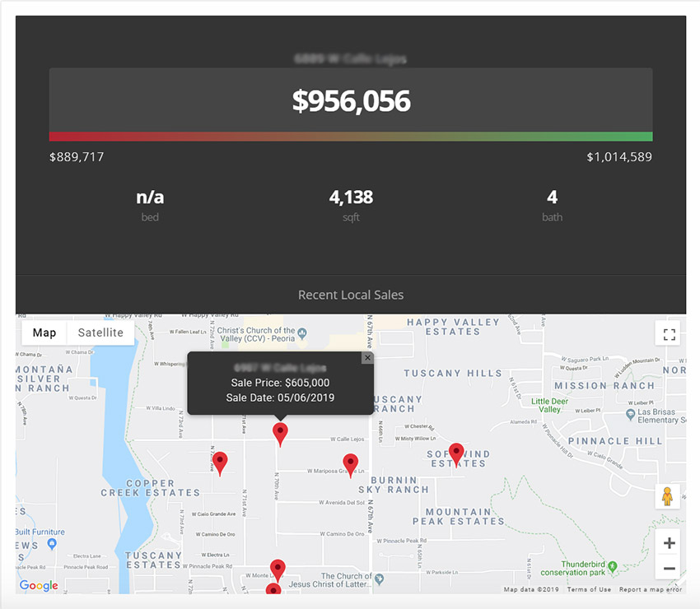Click Thunderbird conservation park marker
The width and height of the screenshot is (700, 609).
tap(613, 566)
